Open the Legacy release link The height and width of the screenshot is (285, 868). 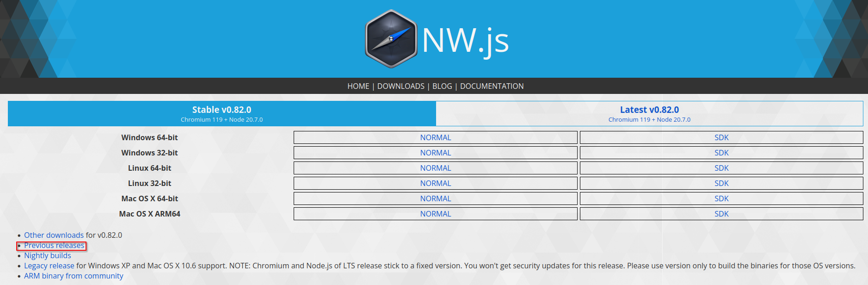tap(49, 266)
